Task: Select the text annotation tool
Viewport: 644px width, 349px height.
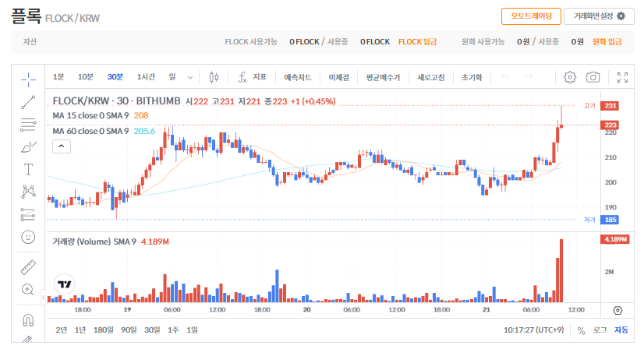Action: pos(28,169)
